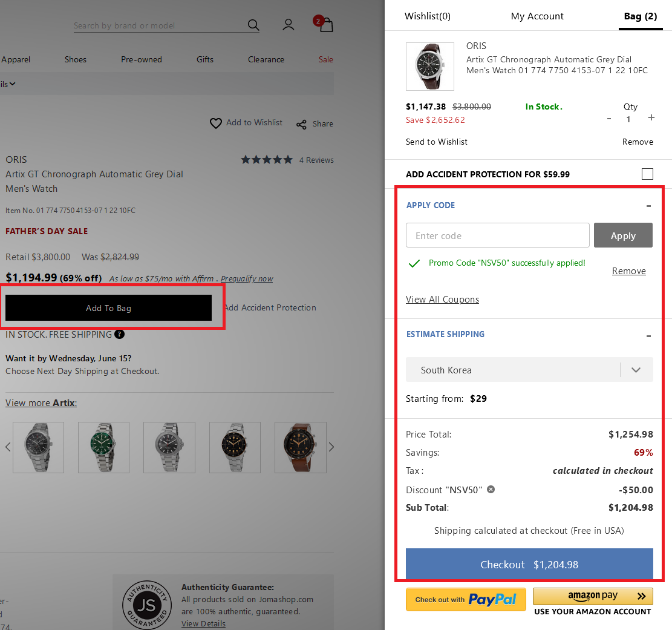Switch to the Bag (2) tab
The height and width of the screenshot is (630, 672).
coord(641,16)
